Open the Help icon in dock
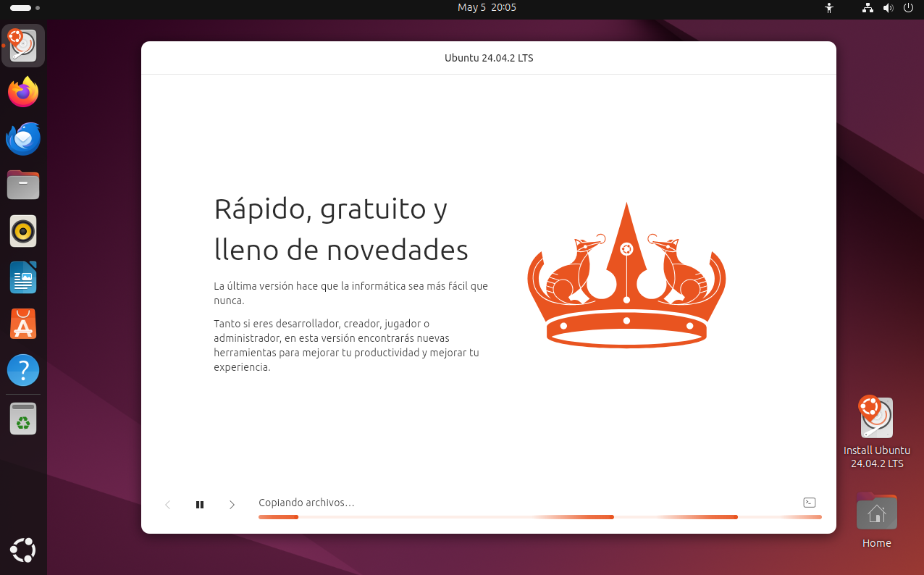924x575 pixels. pos(23,370)
